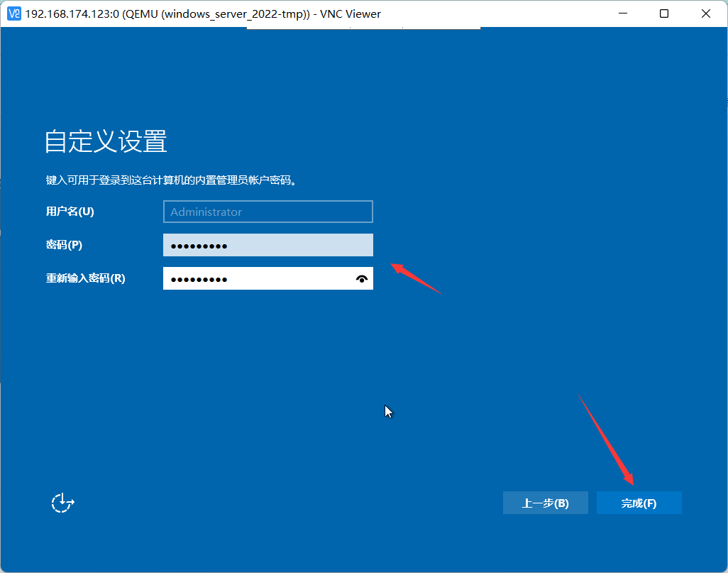The image size is (728, 573).
Task: Click the 密码(P) label
Action: point(64,244)
